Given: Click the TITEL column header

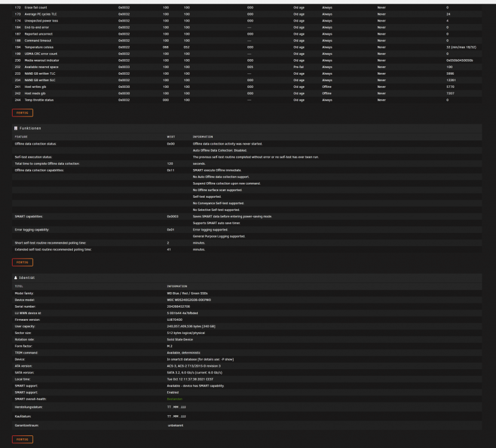Looking at the screenshot, I should tap(19, 287).
